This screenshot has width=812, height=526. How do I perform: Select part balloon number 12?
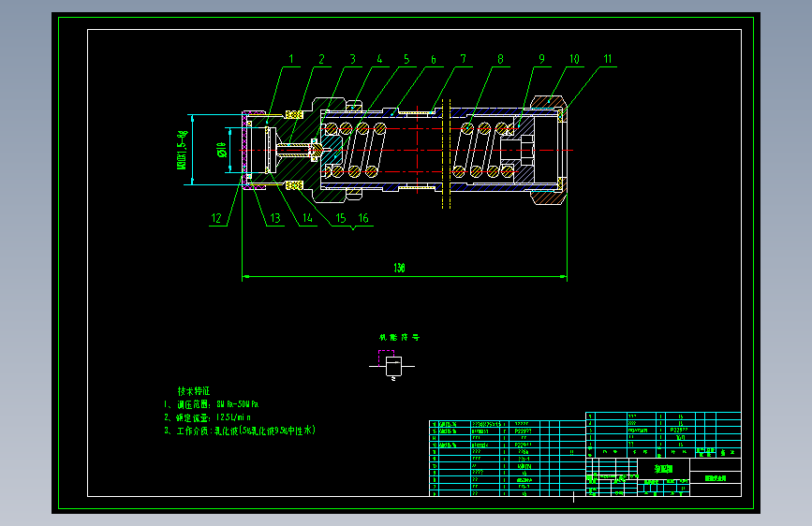tap(216, 218)
